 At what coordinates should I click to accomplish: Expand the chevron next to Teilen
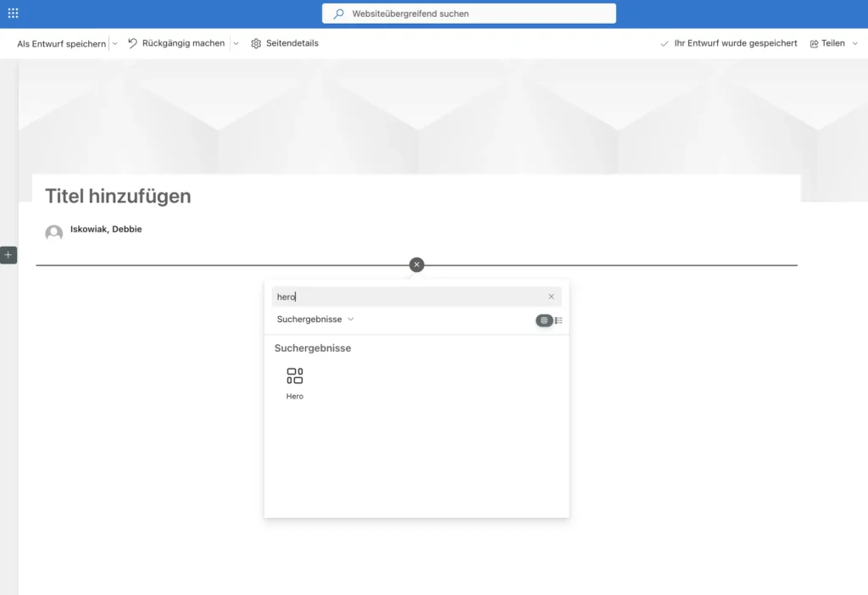tap(854, 43)
